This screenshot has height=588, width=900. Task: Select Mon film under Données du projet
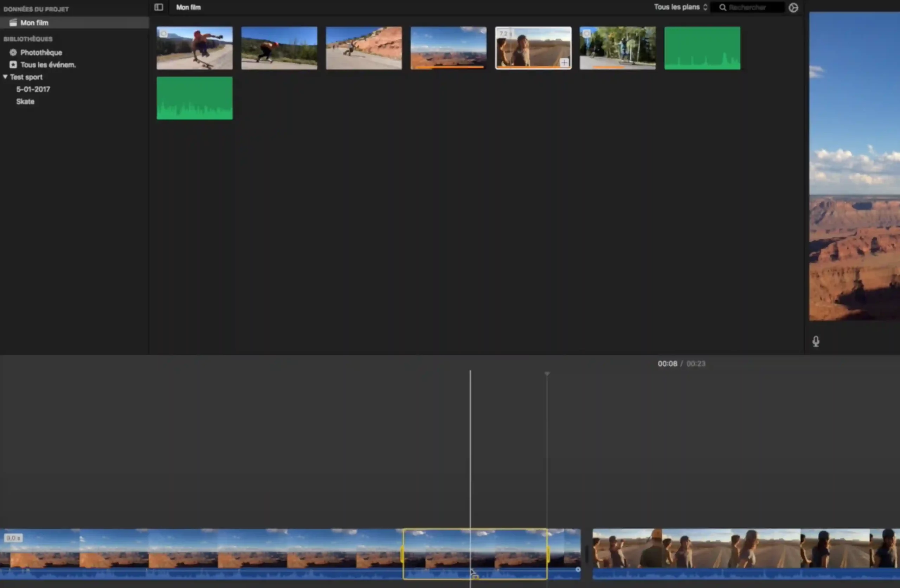(34, 22)
